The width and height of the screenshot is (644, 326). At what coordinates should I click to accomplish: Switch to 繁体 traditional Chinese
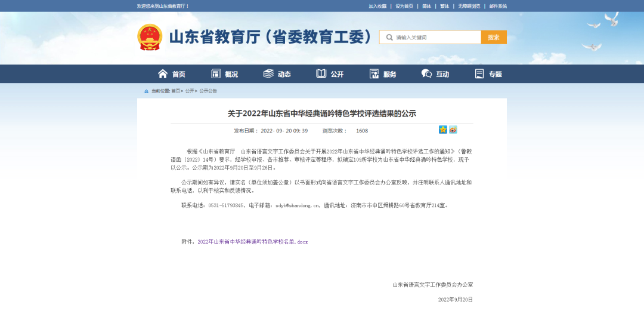point(444,6)
